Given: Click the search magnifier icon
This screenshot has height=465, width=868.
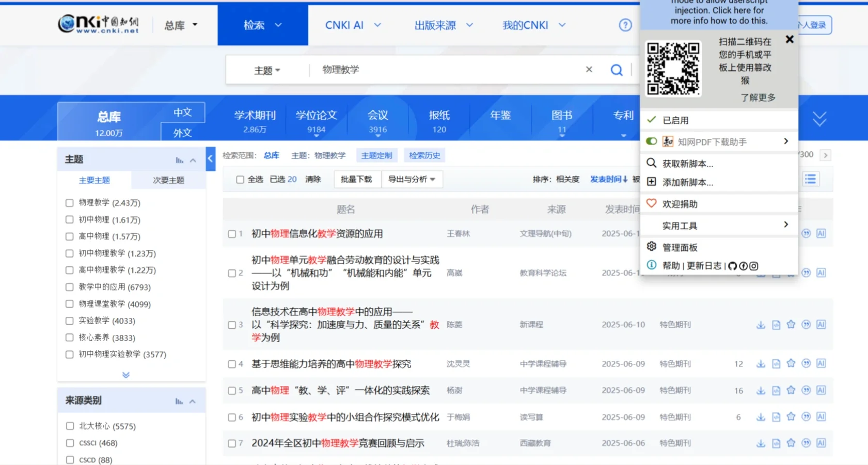Looking at the screenshot, I should point(617,69).
